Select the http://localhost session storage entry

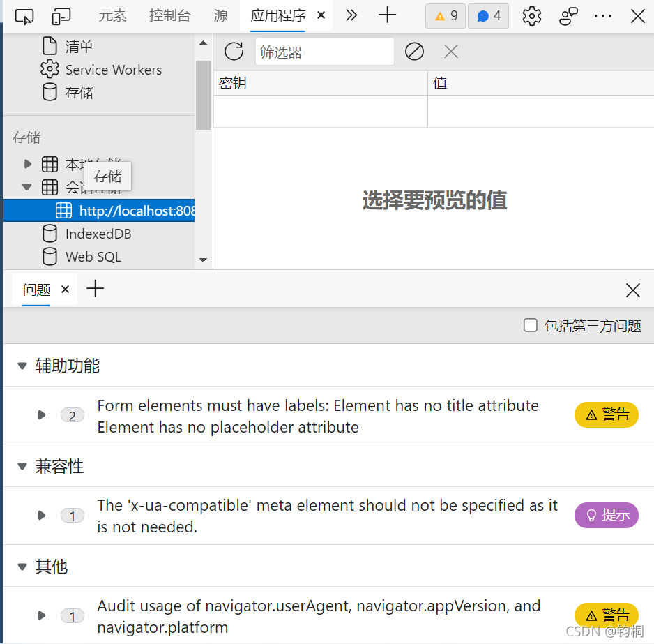point(136,211)
